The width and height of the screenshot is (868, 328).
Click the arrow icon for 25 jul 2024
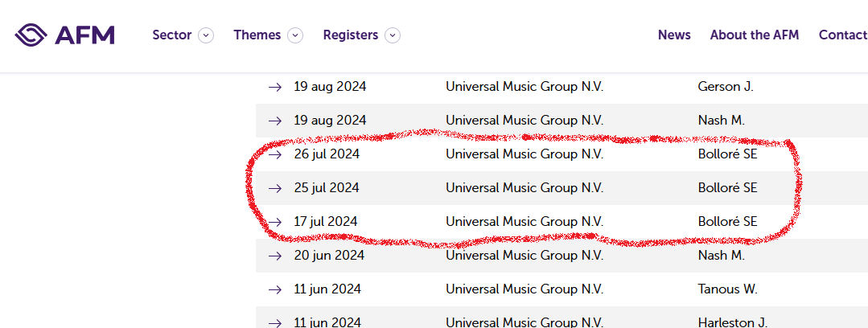coord(275,188)
